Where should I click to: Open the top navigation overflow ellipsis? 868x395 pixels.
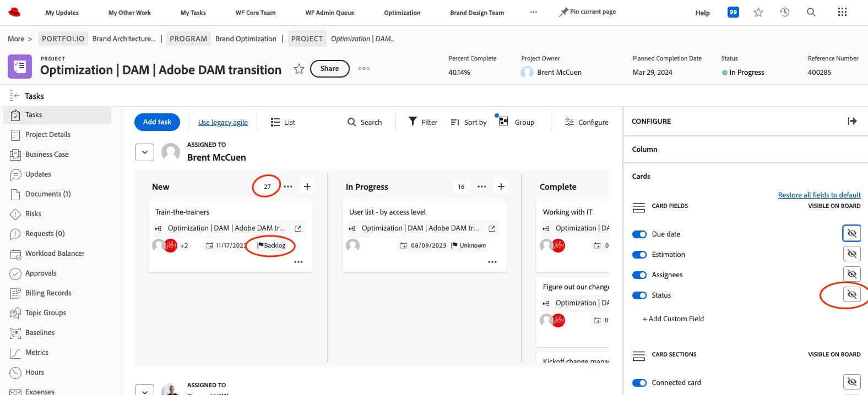534,12
